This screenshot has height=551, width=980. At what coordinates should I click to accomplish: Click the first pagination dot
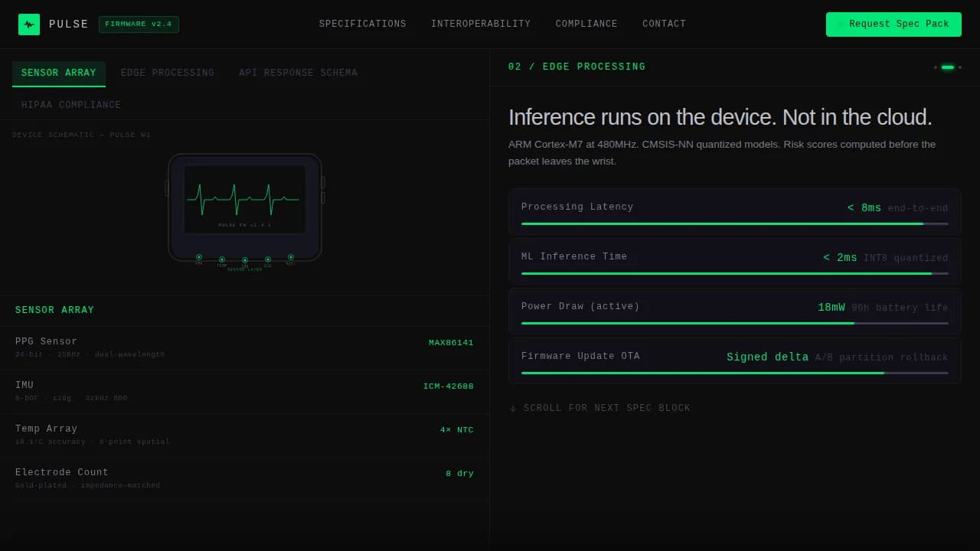[936, 67]
